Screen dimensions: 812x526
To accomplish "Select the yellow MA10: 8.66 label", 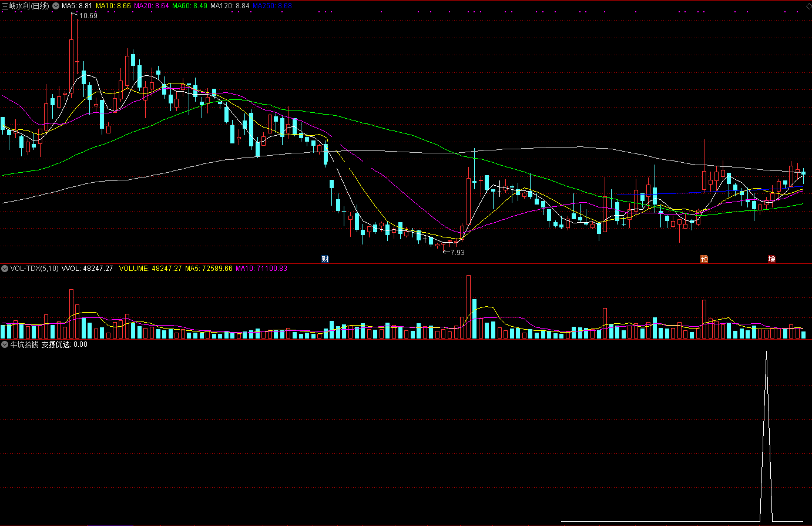I will click(x=113, y=5).
